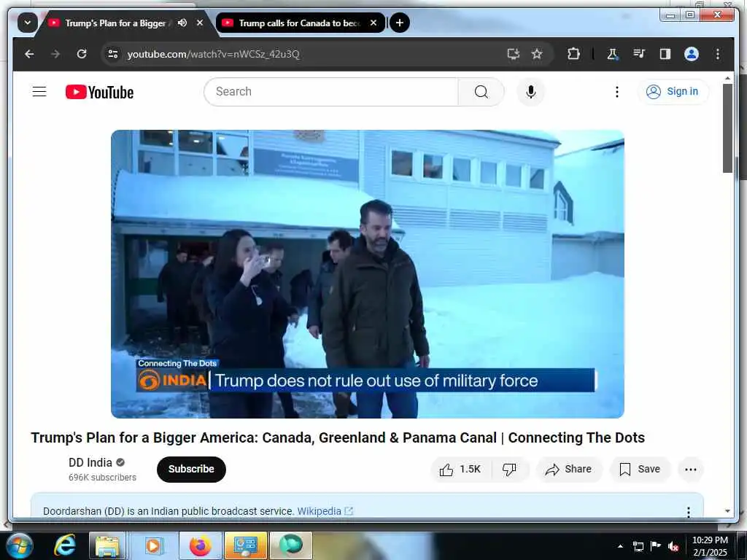The image size is (747, 560).
Task: Open the green globe taskbar app
Action: [x=290, y=545]
